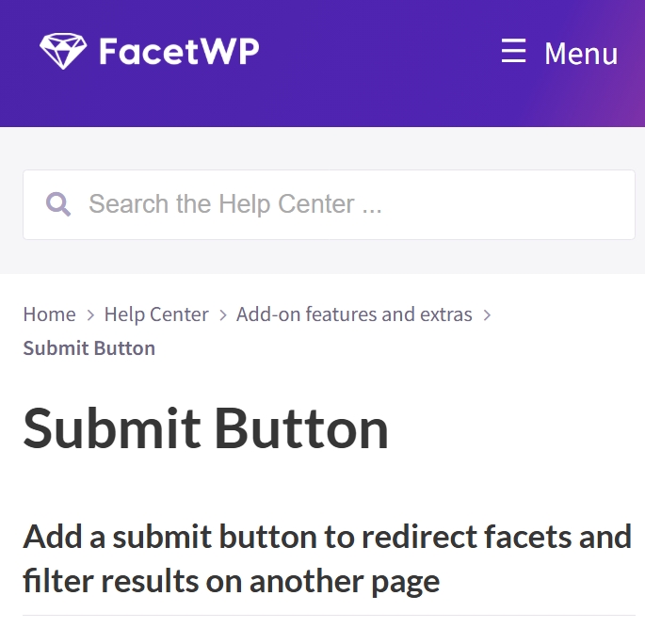This screenshot has width=645, height=644.
Task: Expand the Menu label in header
Action: point(581,54)
